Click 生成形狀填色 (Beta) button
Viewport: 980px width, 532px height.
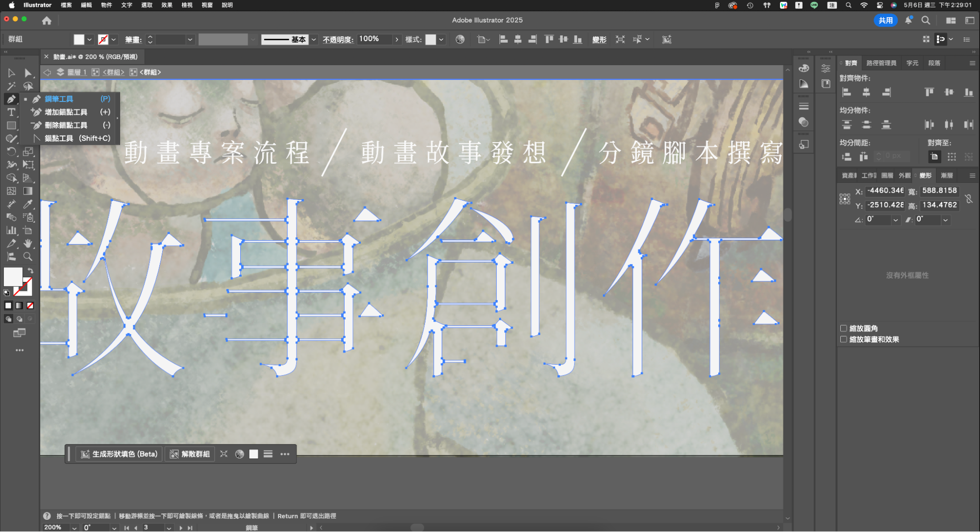(119, 454)
